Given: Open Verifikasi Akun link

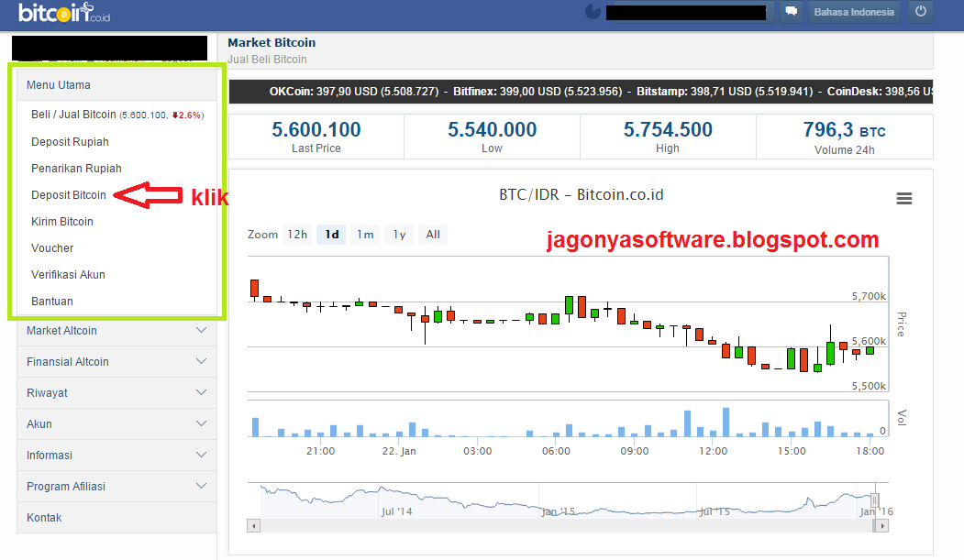Looking at the screenshot, I should point(68,274).
